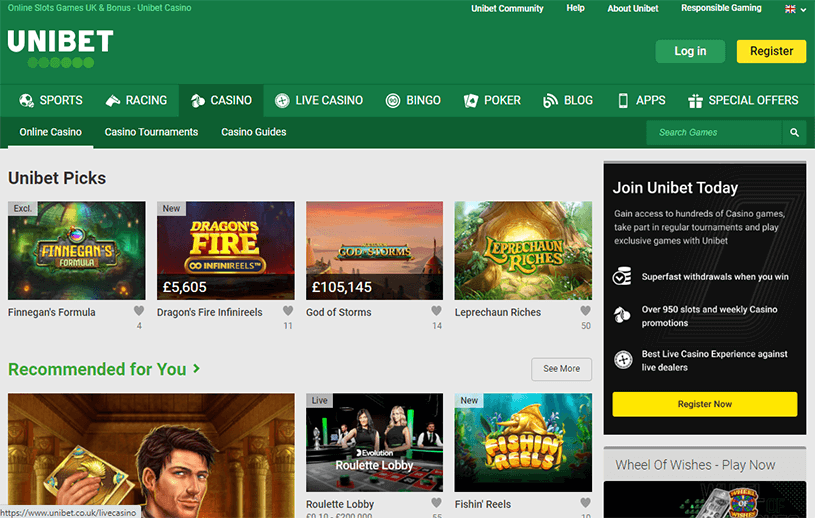The width and height of the screenshot is (815, 518).
Task: Select the Online Casino tab
Action: coord(50,132)
